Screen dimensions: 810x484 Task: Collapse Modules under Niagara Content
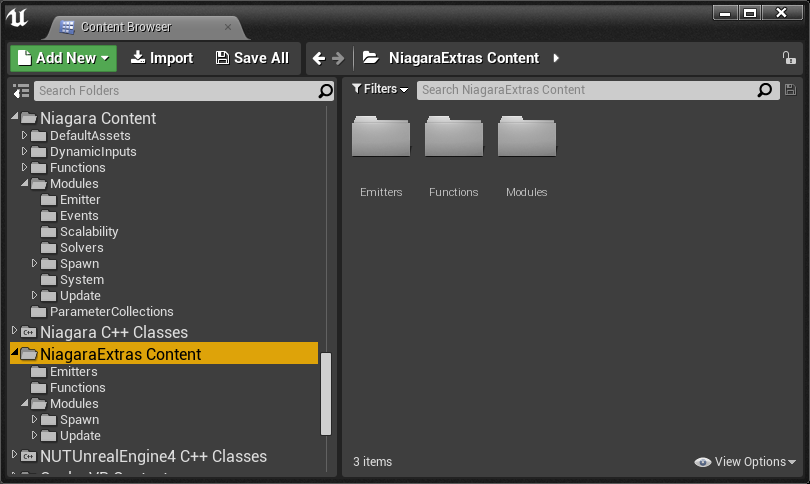coord(25,182)
